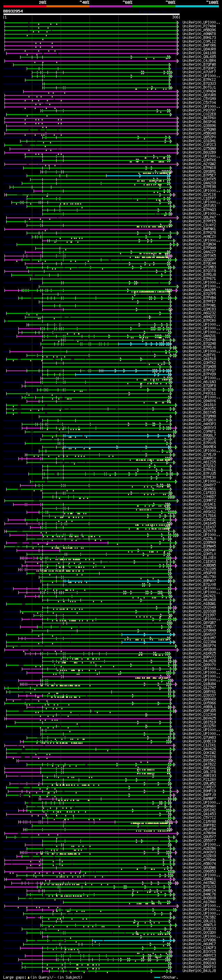This screenshot has width=222, height=980.
Task: Click the white query sequence bar
Action: point(91,15)
